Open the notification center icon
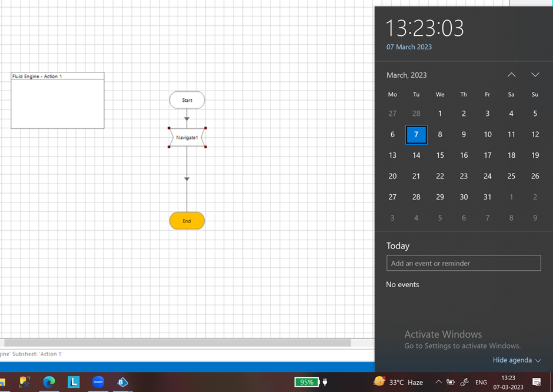Image resolution: width=553 pixels, height=392 pixels. 537,382
